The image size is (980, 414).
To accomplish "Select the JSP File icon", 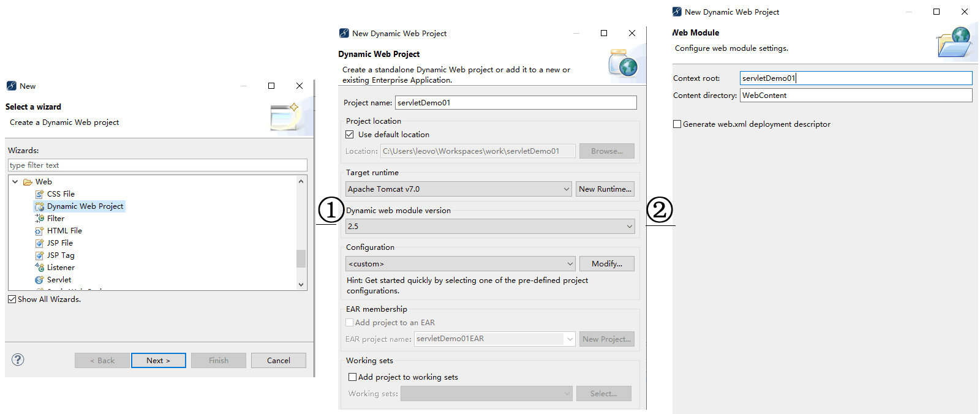I will [x=40, y=243].
